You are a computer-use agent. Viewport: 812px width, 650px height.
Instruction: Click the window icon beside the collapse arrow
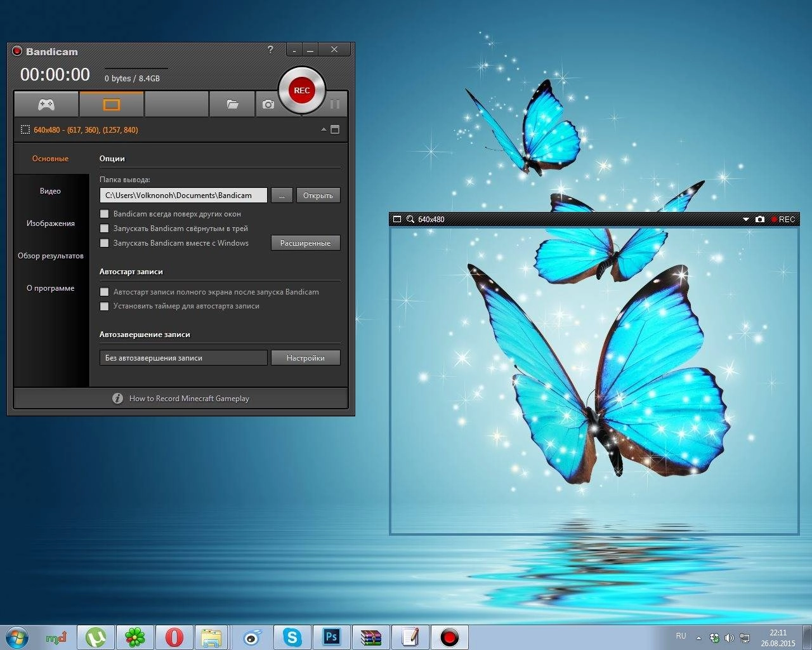[x=336, y=129]
